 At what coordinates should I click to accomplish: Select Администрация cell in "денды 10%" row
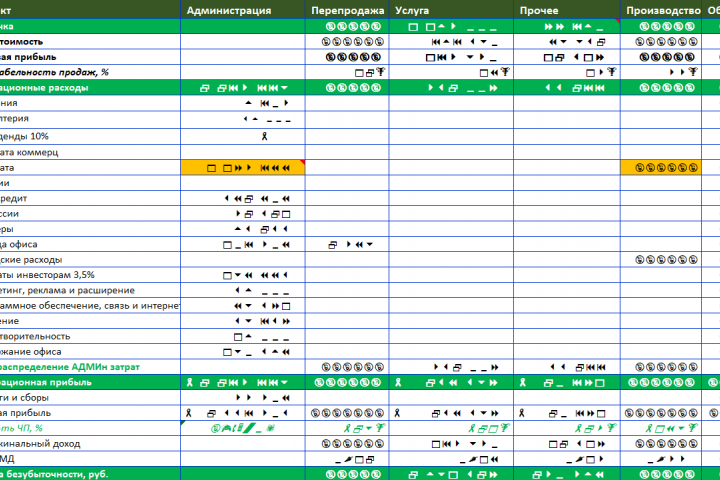click(x=243, y=136)
